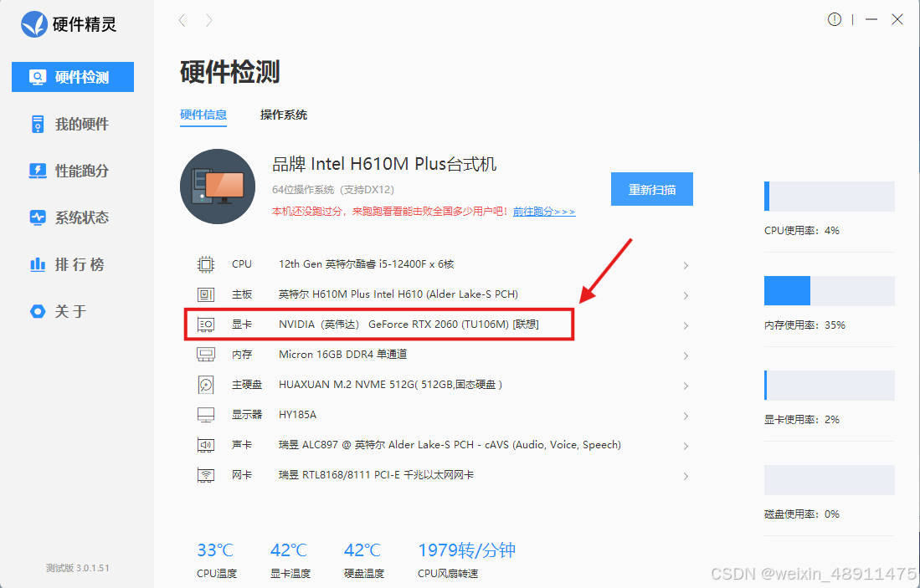The image size is (920, 588).
Task: Click the 硬件检测 page heading
Action: click(230, 72)
